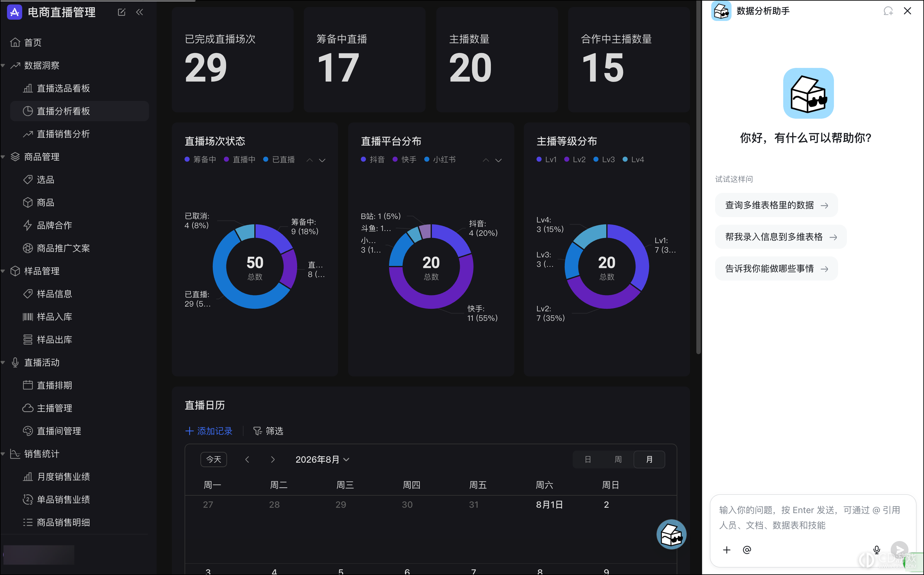The height and width of the screenshot is (575, 924).
Task: Click the edit pencil icon beside 电商直播管理
Action: coord(121,12)
